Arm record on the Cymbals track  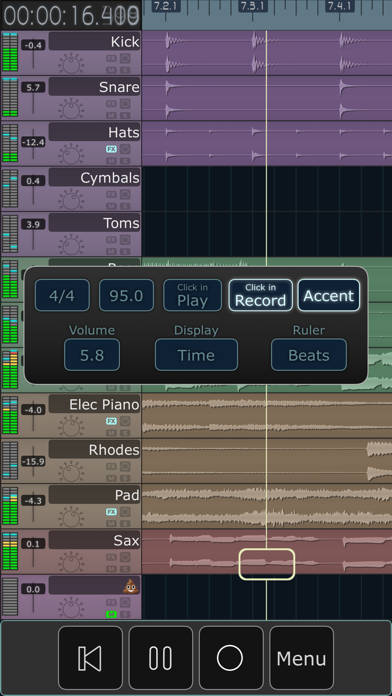[x=125, y=194]
